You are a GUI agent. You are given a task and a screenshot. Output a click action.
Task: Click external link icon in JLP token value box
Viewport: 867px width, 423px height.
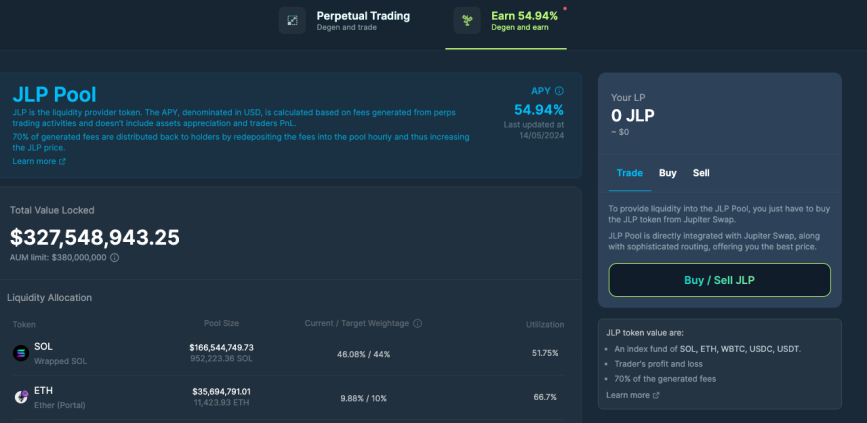point(656,395)
